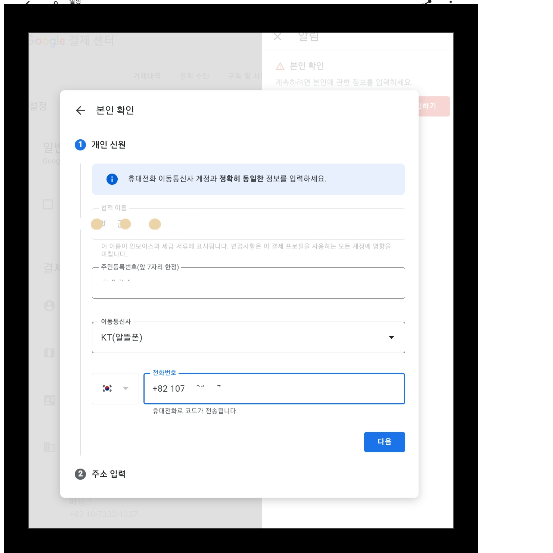The height and width of the screenshot is (553, 553).
Task: Click the 설정 label in the background page
Action: 38,106
